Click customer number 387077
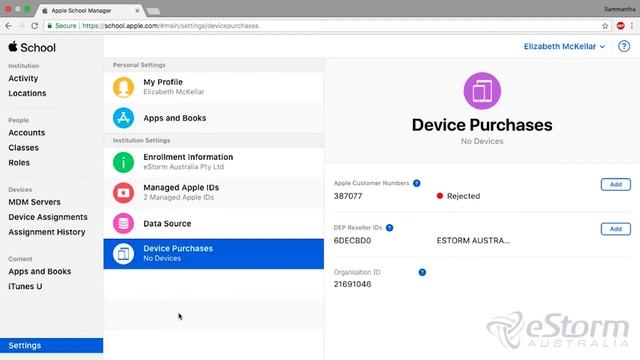 (348, 196)
